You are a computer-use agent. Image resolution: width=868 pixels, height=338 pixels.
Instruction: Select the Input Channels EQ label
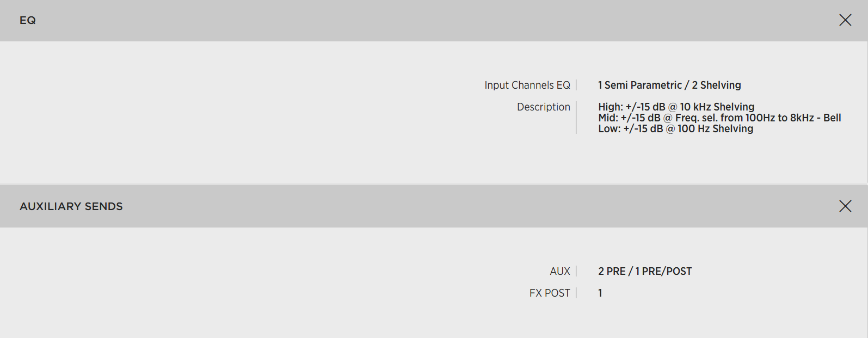tap(527, 85)
